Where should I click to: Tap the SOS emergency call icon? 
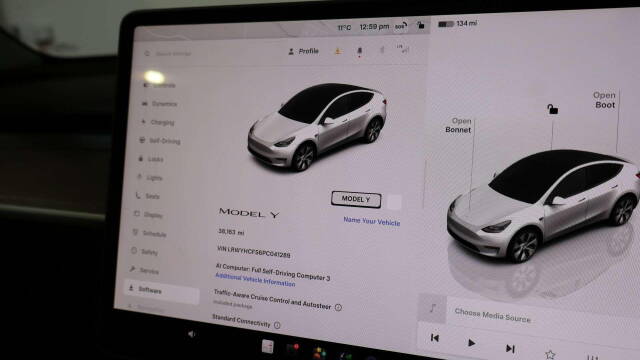pyautogui.click(x=401, y=27)
